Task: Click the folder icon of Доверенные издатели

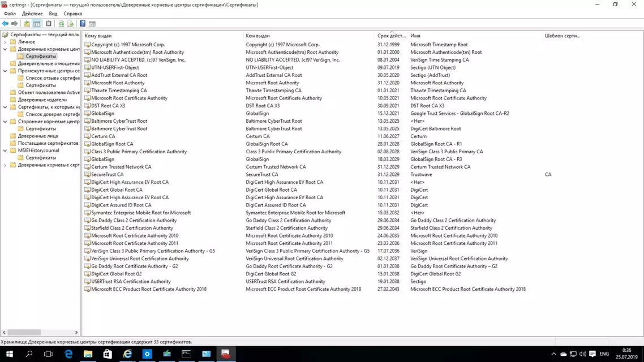Action: (x=13, y=100)
